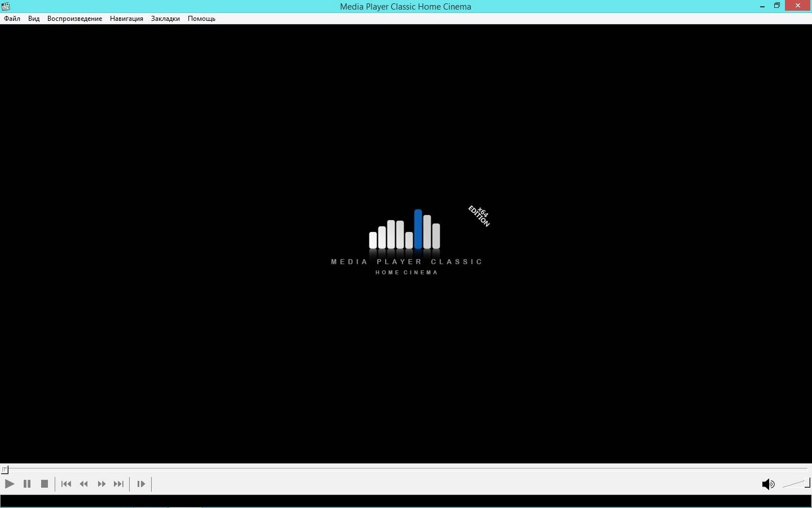
Task: Increase playback speed with the fast-forward button
Action: click(x=101, y=484)
